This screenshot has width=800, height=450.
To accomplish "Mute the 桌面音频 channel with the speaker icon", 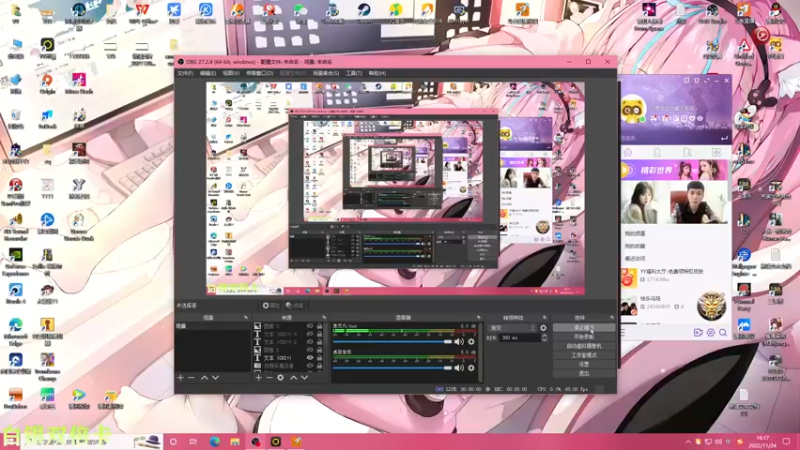I will click(x=459, y=367).
